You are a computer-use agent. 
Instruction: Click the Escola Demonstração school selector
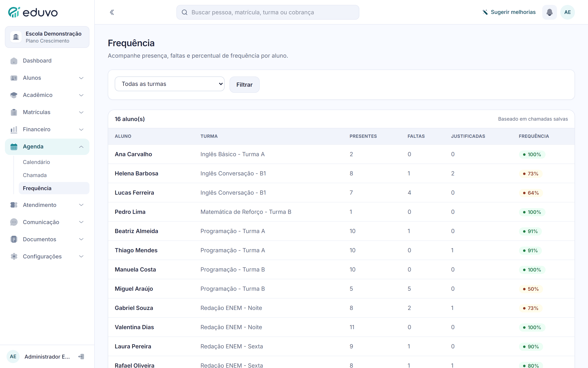pyautogui.click(x=47, y=37)
